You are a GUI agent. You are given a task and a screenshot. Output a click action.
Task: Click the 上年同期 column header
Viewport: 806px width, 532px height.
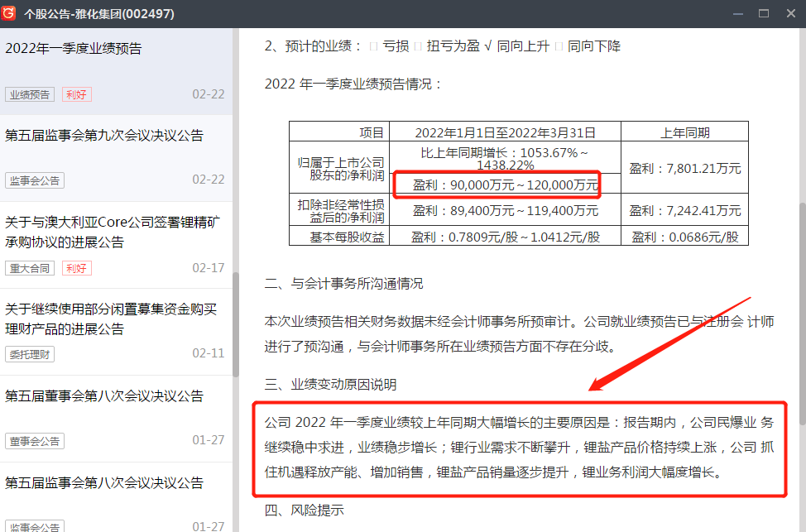[x=684, y=132]
